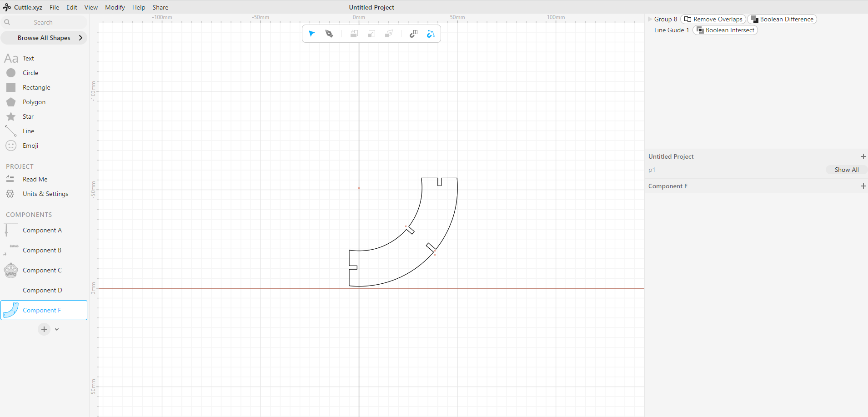868x417 pixels.
Task: Click the Cuttle.xyz logo icon
Action: click(x=7, y=7)
